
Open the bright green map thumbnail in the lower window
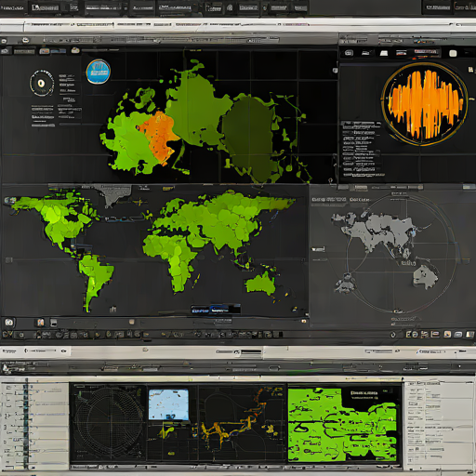point(342,424)
